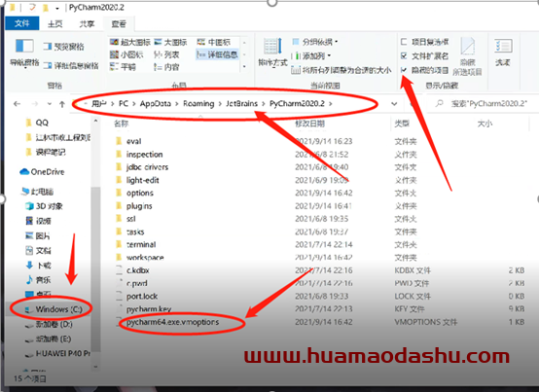Screen dimensions: 539x392
Task: Sort by the 名称 column header
Action: click(121, 124)
